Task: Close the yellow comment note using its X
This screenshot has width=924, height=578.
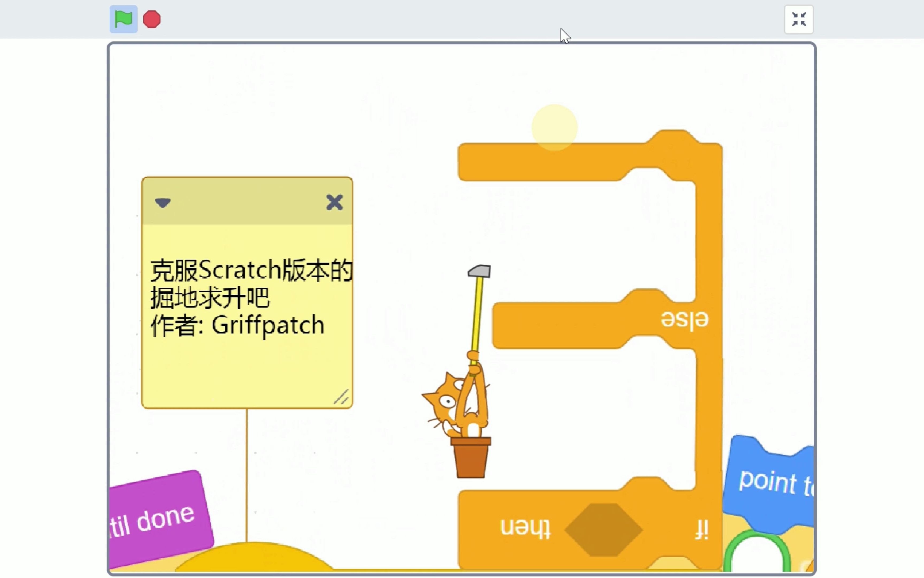Action: point(334,202)
